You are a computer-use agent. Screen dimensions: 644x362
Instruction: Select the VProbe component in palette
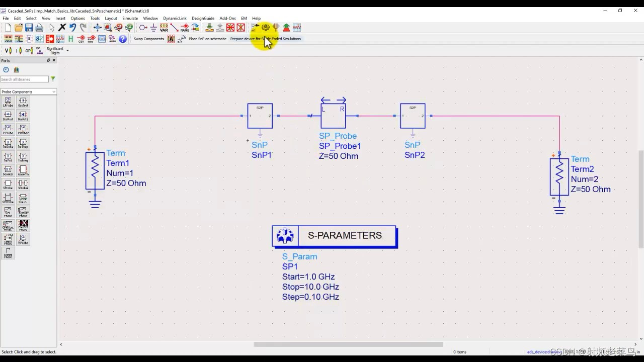[23, 239]
